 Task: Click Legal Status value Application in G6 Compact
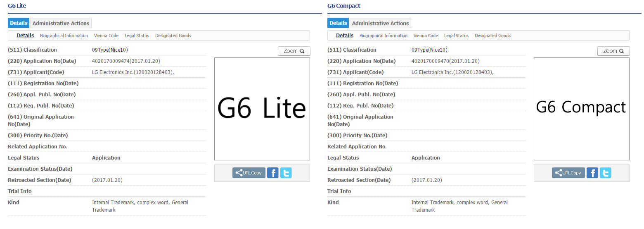[x=426, y=158]
